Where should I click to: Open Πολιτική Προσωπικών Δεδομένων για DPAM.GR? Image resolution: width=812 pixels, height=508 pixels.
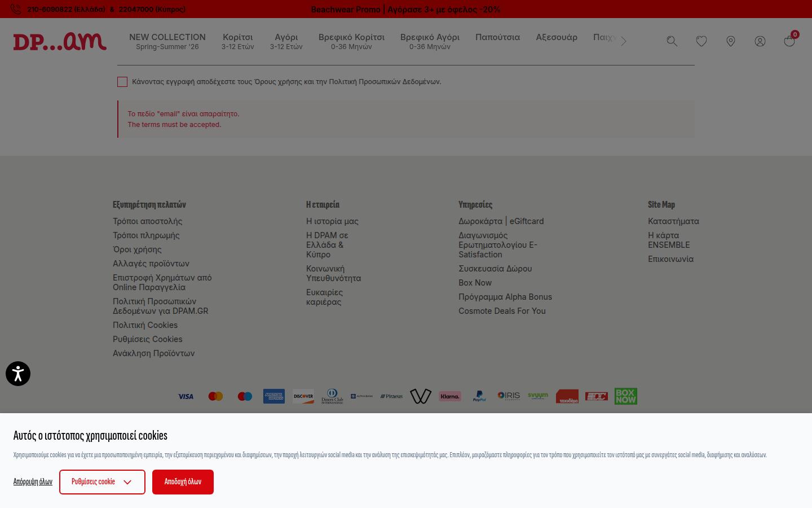[161, 306]
